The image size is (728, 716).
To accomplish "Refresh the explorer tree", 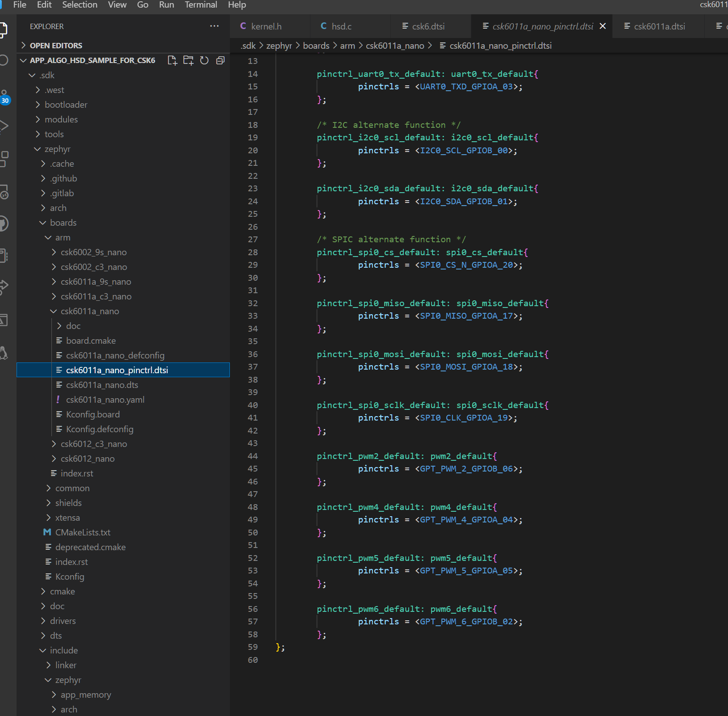I will click(204, 60).
